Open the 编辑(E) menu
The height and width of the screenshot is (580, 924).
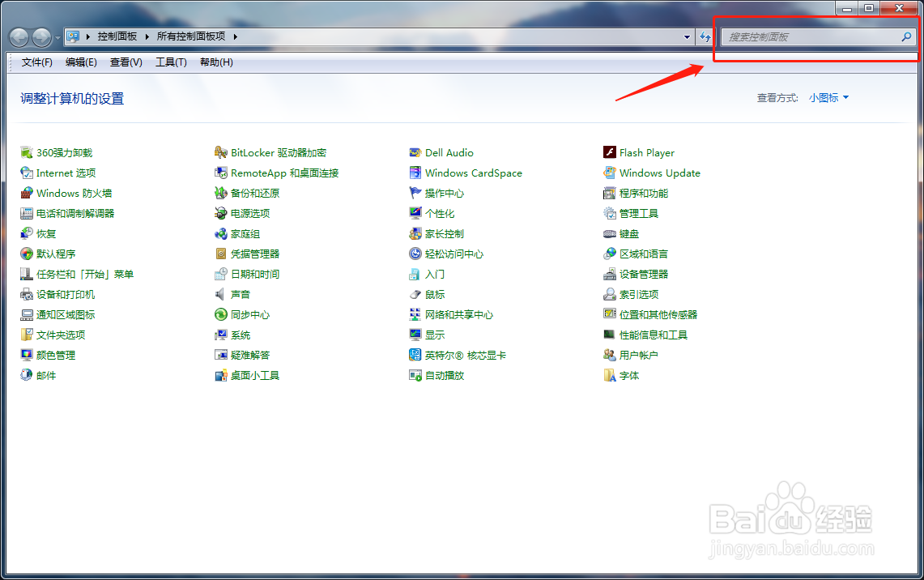coord(81,62)
